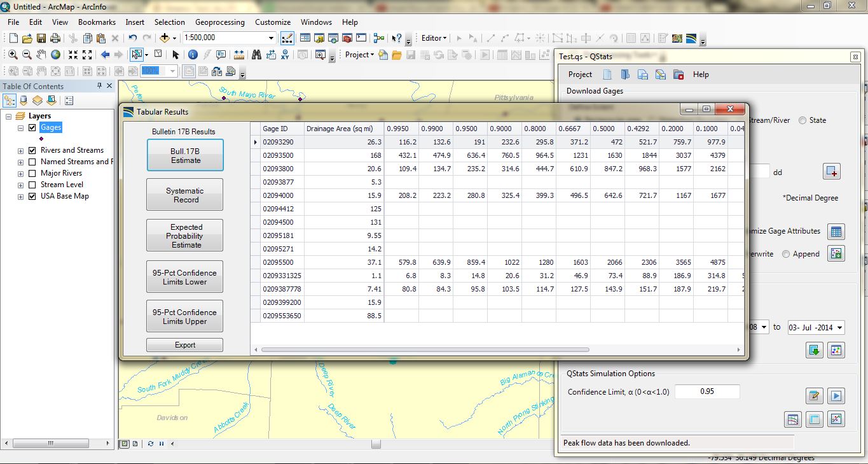868x464 pixels.
Task: Click the Bull.17B Estimate button
Action: [184, 155]
